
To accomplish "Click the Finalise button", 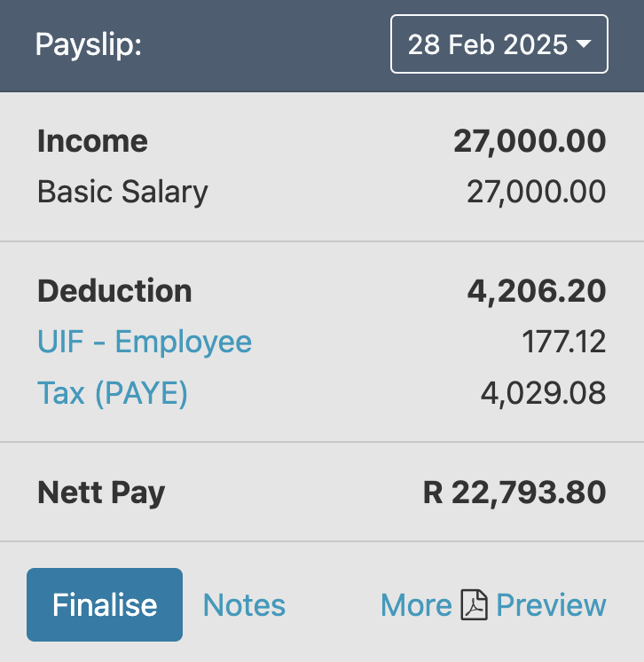I will pyautogui.click(x=105, y=604).
